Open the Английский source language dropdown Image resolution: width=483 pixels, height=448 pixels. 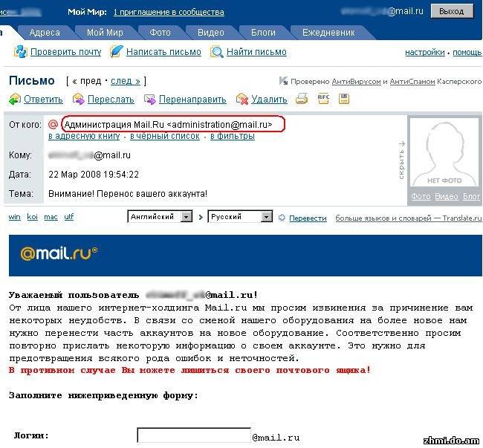tap(160, 216)
